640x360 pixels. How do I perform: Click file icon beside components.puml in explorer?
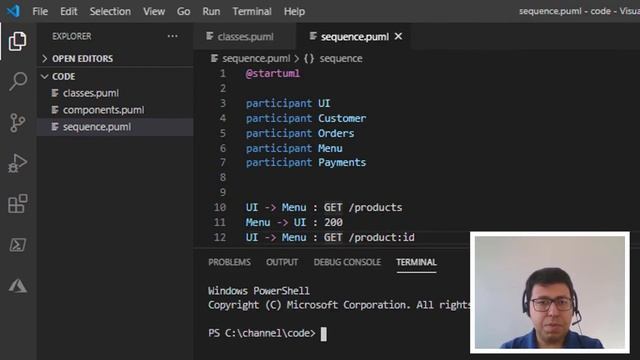[55, 110]
